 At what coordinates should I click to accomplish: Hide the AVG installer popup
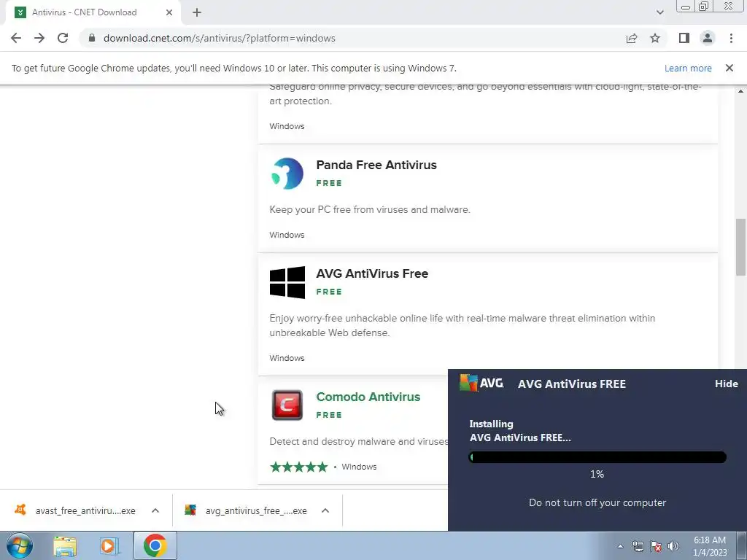click(726, 384)
